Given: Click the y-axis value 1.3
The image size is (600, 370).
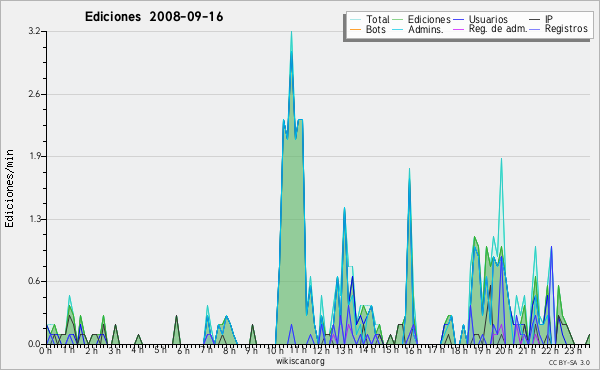Looking at the screenshot, I should click(34, 219).
